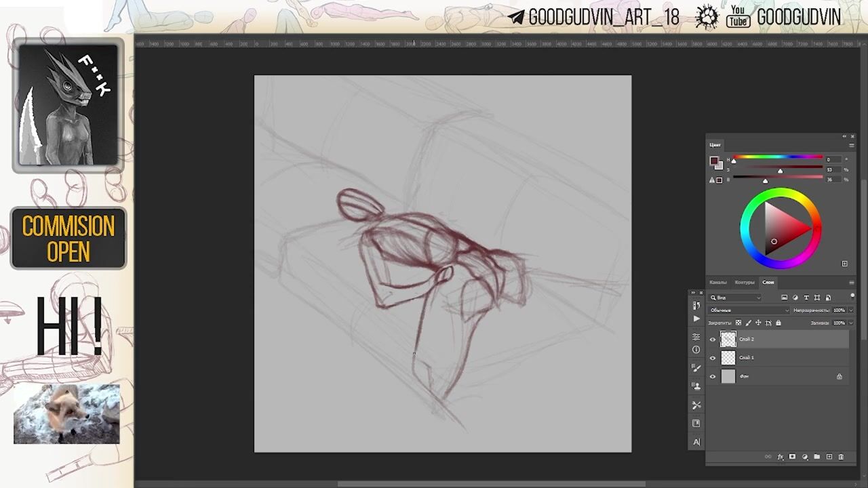Open the Brush Settings panel icon
The height and width of the screenshot is (488, 868).
pyautogui.click(x=696, y=368)
